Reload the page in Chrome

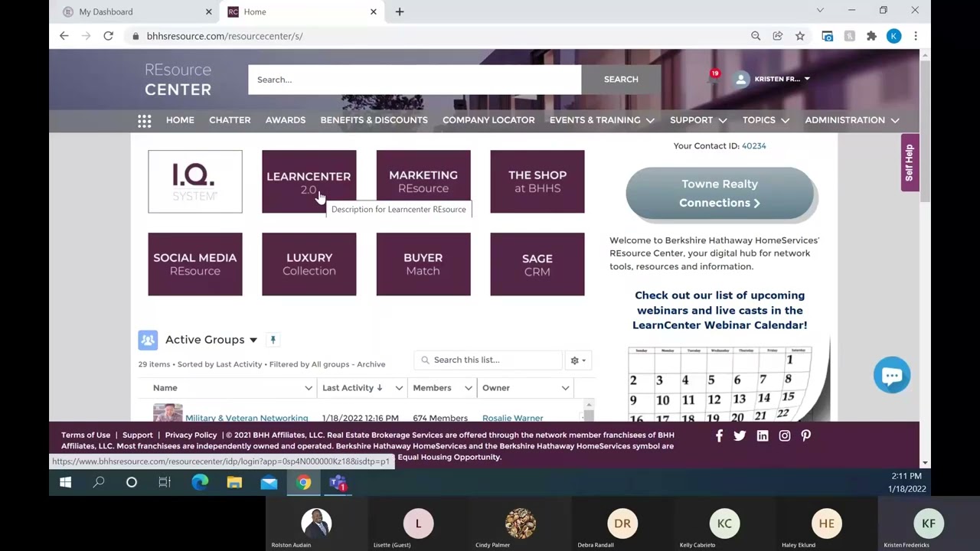pos(108,36)
